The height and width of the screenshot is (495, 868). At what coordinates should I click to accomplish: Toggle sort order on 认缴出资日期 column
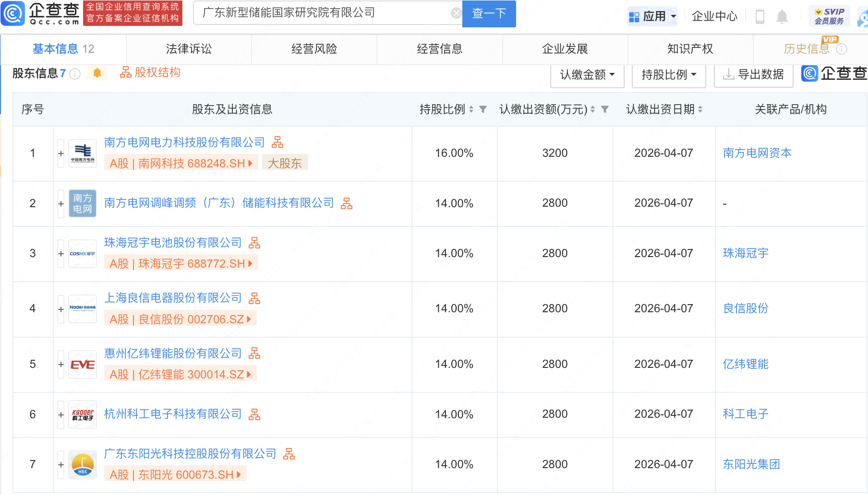(x=700, y=109)
